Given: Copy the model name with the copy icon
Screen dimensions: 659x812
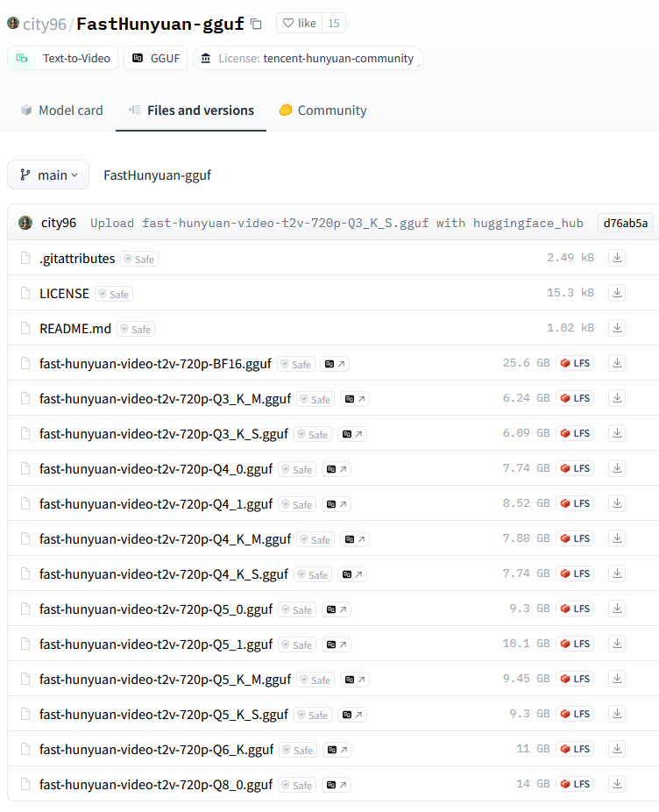Looking at the screenshot, I should tap(256, 24).
